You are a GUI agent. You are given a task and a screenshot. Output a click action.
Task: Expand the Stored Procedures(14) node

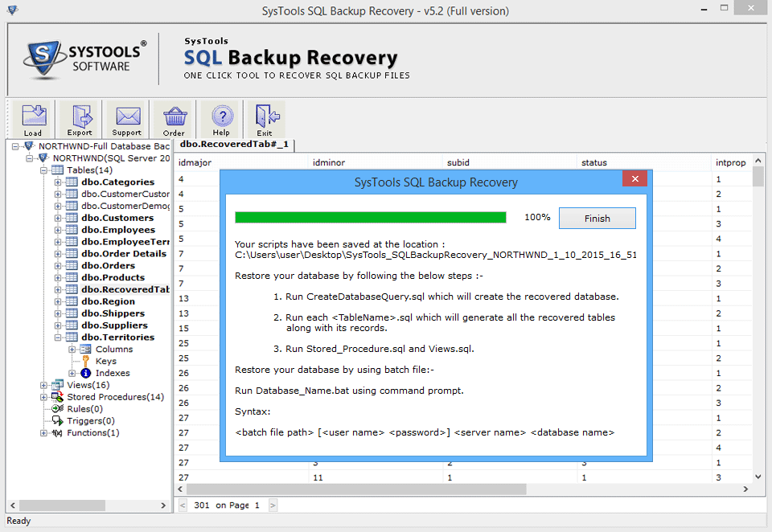pos(43,397)
